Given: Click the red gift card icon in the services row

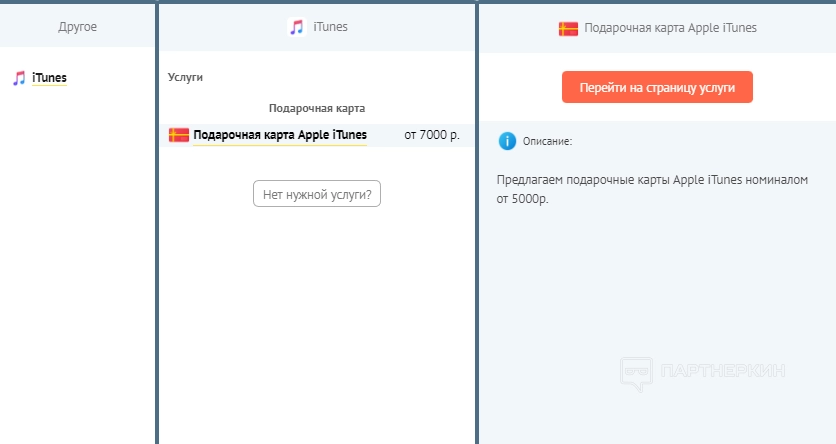Looking at the screenshot, I should (x=179, y=135).
